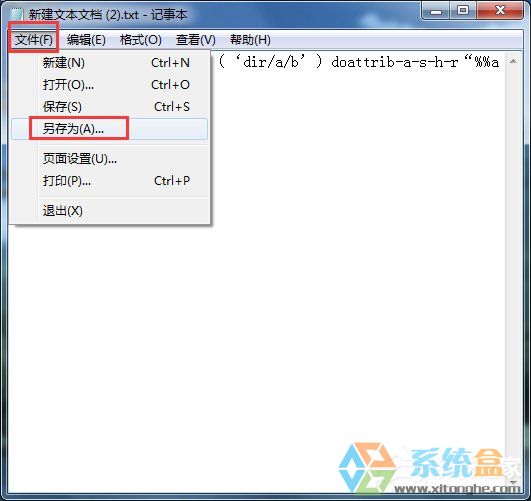Image resolution: width=531 pixels, height=501 pixels.
Task: Open the 格式(O) menu
Action: coord(140,40)
